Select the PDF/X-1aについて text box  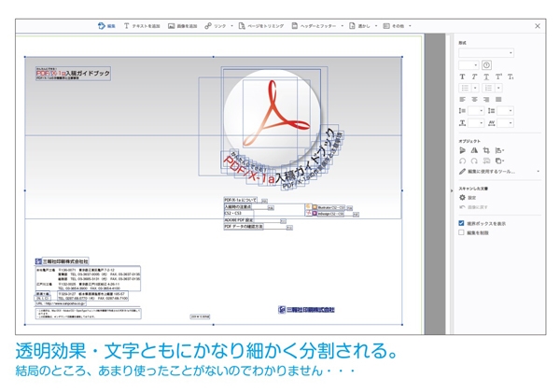(x=240, y=200)
